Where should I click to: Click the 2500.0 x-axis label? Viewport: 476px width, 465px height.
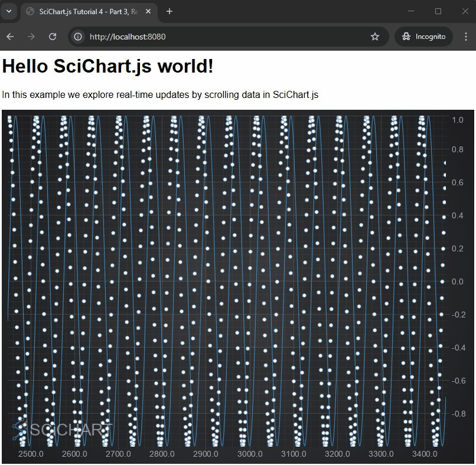pos(31,454)
